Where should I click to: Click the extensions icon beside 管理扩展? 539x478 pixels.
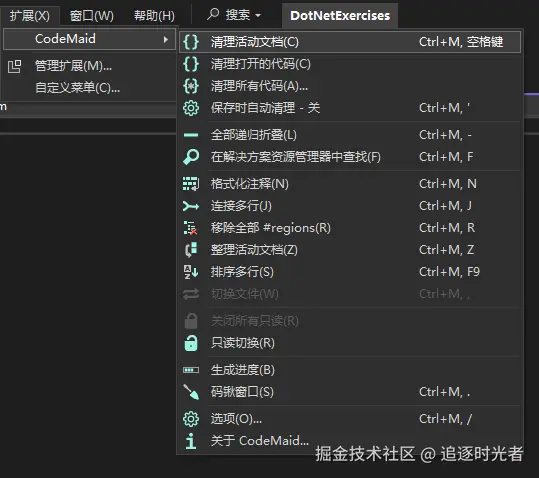[x=14, y=66]
